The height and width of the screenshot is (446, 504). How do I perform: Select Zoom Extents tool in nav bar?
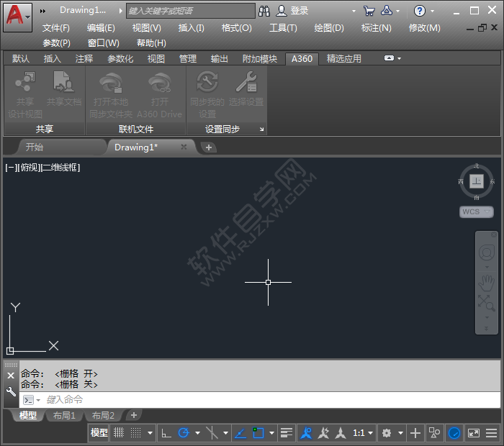click(486, 303)
